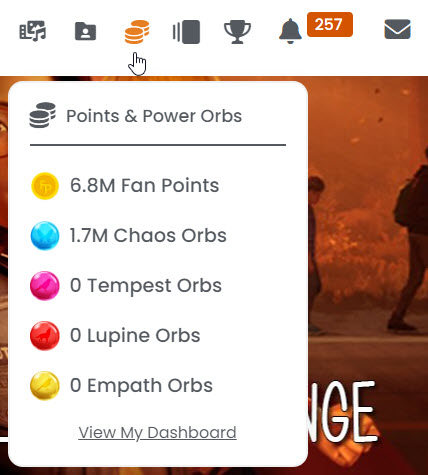Open the card deck icon

tap(187, 32)
